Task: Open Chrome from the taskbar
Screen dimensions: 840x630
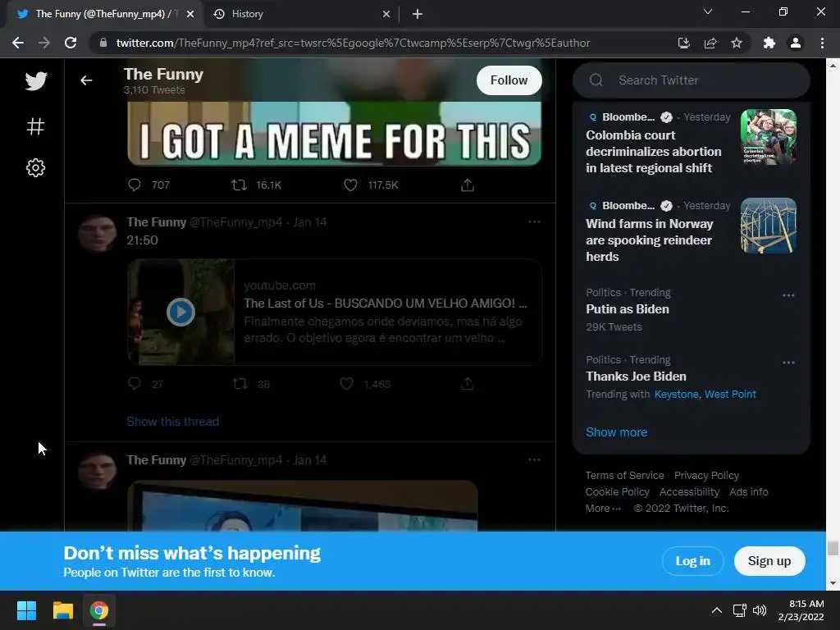Action: (99, 610)
